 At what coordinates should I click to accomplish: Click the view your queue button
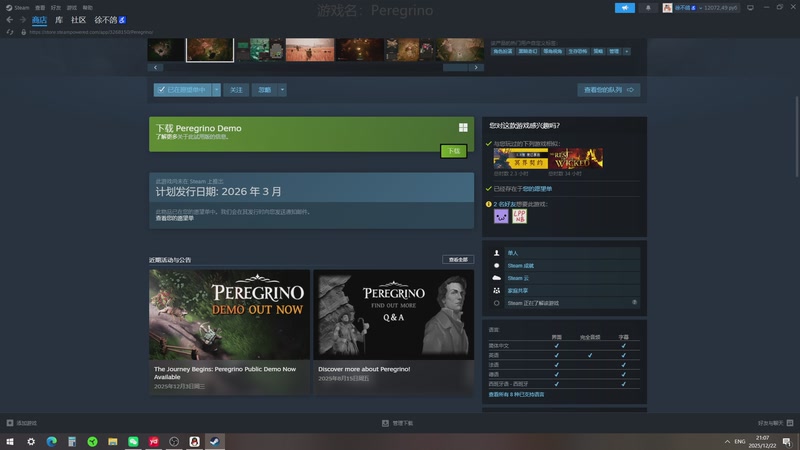tap(609, 90)
